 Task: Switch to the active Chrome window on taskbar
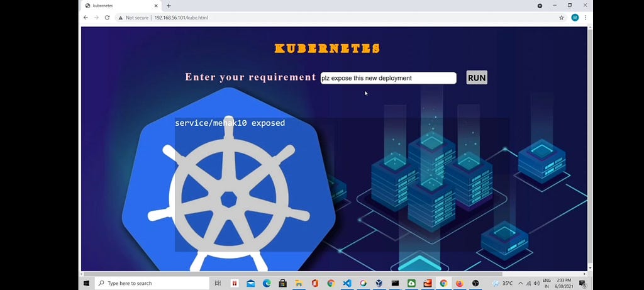pos(443,283)
